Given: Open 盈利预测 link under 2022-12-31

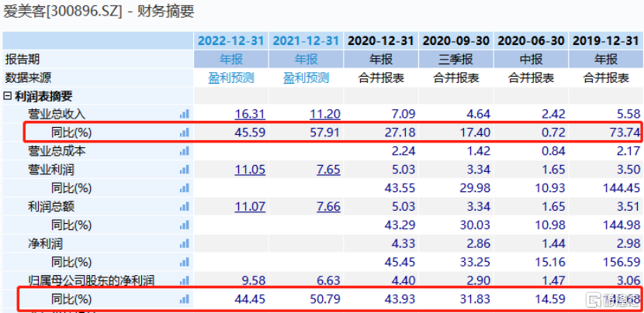Looking at the screenshot, I should click(231, 77).
